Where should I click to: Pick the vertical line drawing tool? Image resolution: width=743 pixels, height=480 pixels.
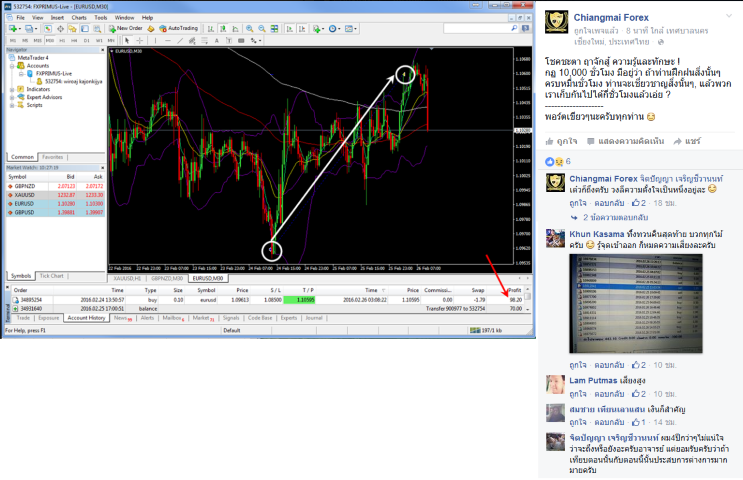pos(155,40)
